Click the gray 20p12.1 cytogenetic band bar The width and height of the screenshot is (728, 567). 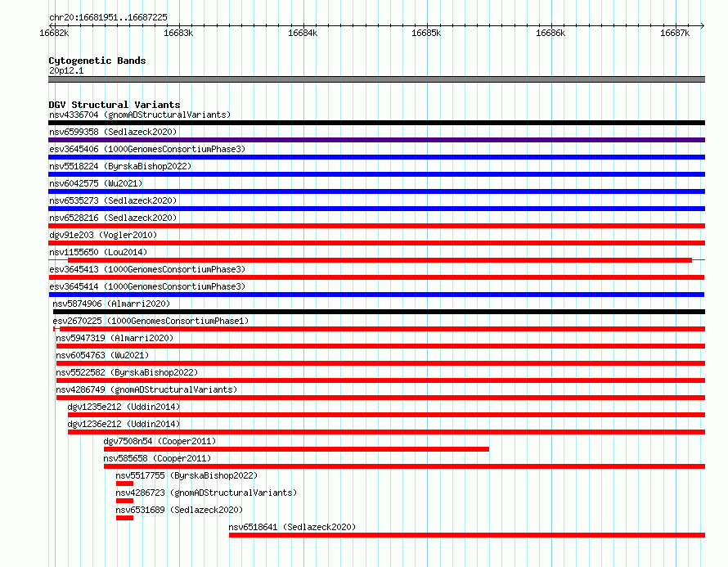tap(376, 79)
